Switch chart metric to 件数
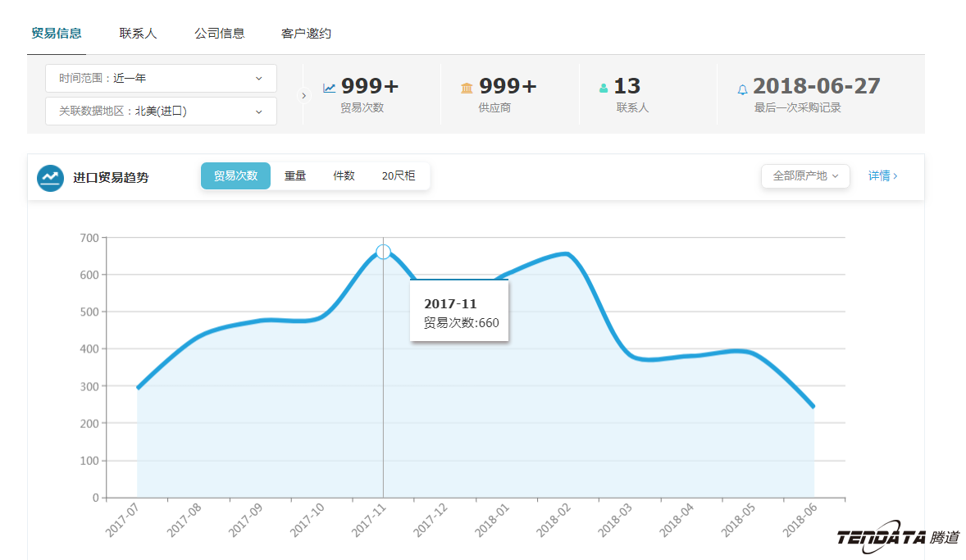The height and width of the screenshot is (560, 966). tap(344, 175)
